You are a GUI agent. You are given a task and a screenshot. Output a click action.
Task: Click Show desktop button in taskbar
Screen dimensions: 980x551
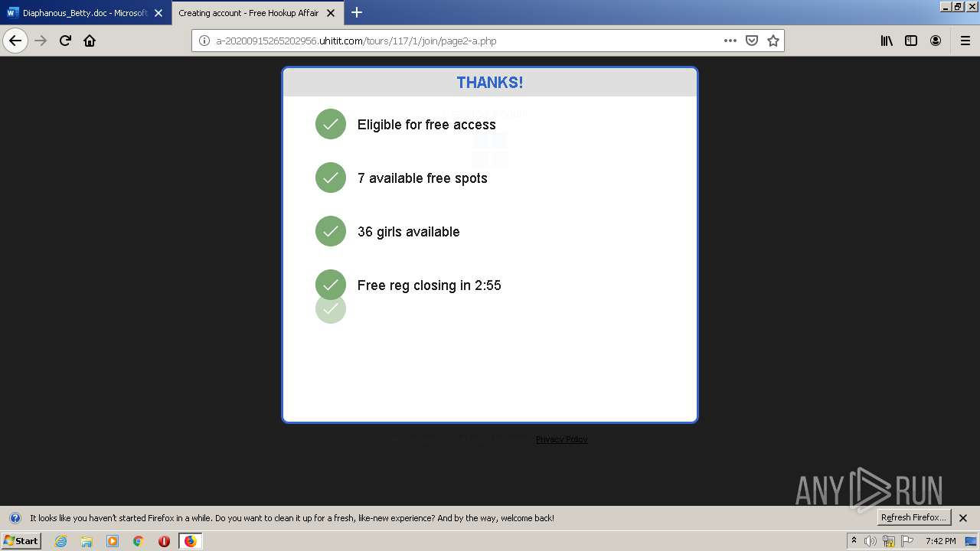click(972, 541)
